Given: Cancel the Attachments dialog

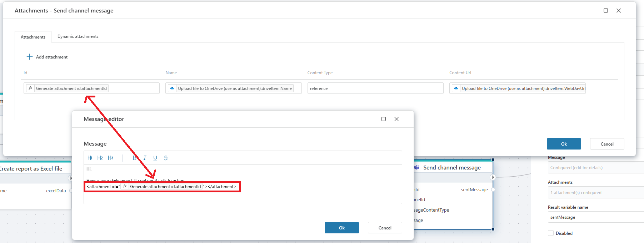Looking at the screenshot, I should [607, 144].
